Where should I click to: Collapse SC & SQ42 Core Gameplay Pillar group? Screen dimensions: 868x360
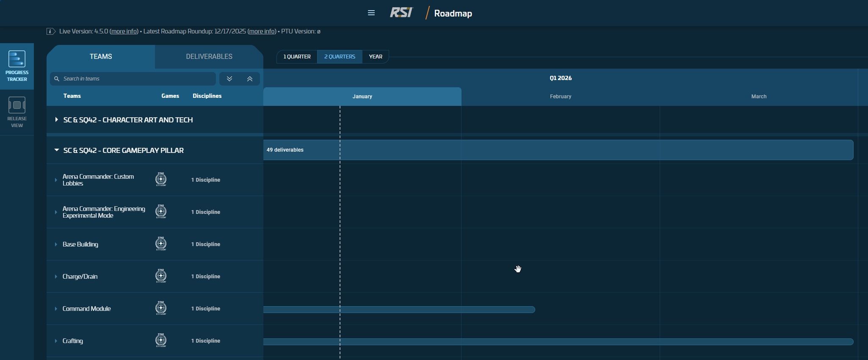[56, 150]
